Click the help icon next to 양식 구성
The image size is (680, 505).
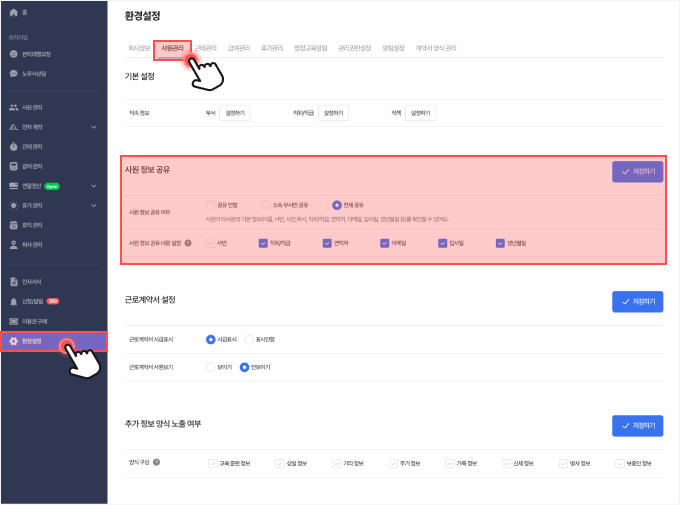[x=158, y=463]
